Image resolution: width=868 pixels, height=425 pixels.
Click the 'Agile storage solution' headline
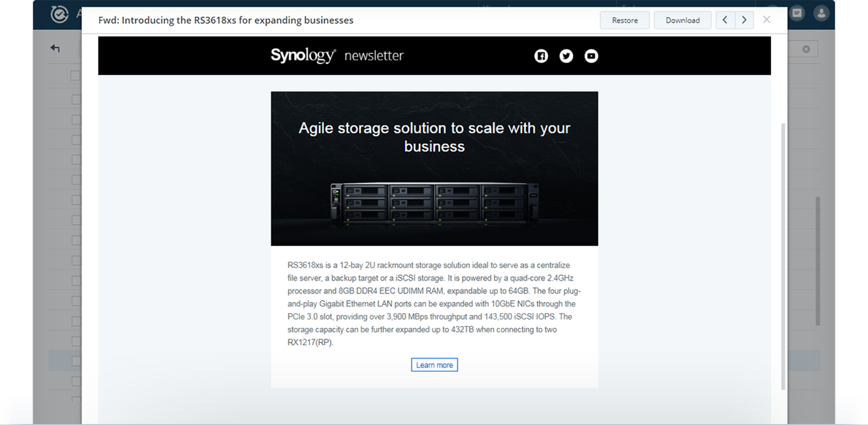pyautogui.click(x=434, y=137)
